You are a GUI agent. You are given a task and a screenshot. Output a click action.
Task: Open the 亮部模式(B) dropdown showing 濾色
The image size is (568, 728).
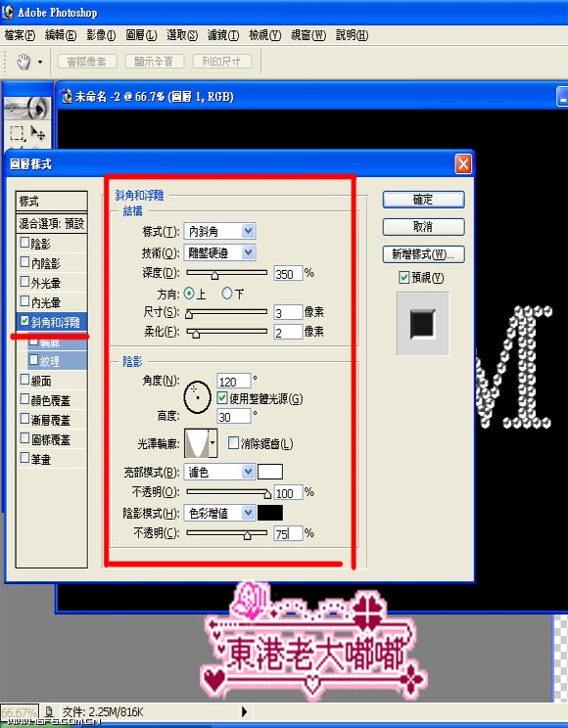(x=220, y=473)
